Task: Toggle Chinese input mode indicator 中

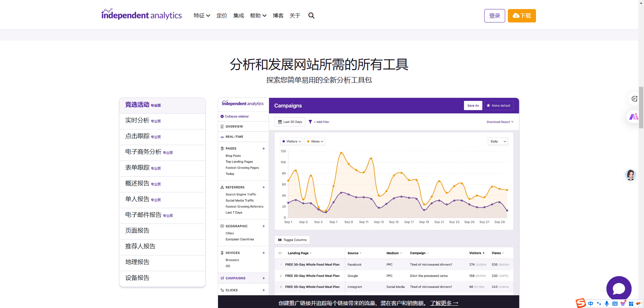Action: 591,304
